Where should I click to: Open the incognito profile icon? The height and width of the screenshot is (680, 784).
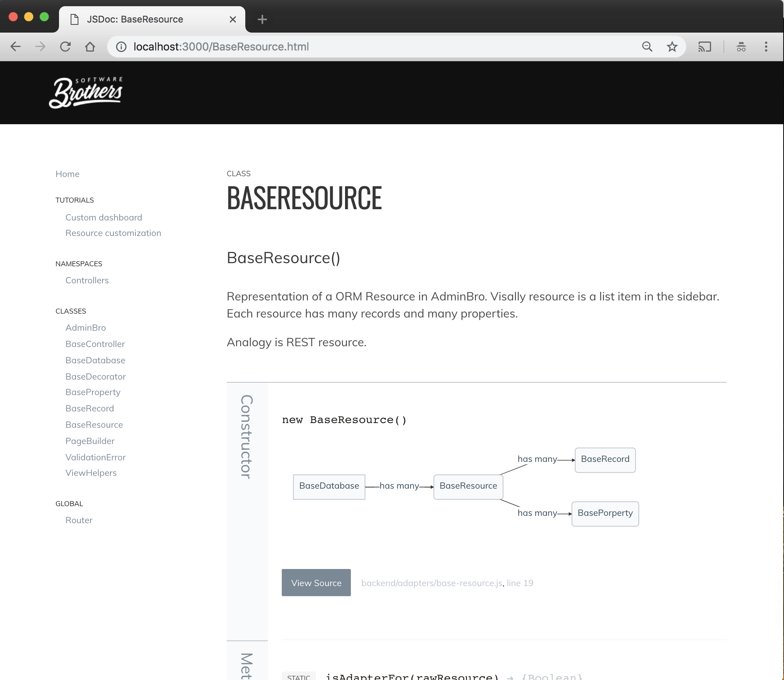(741, 47)
